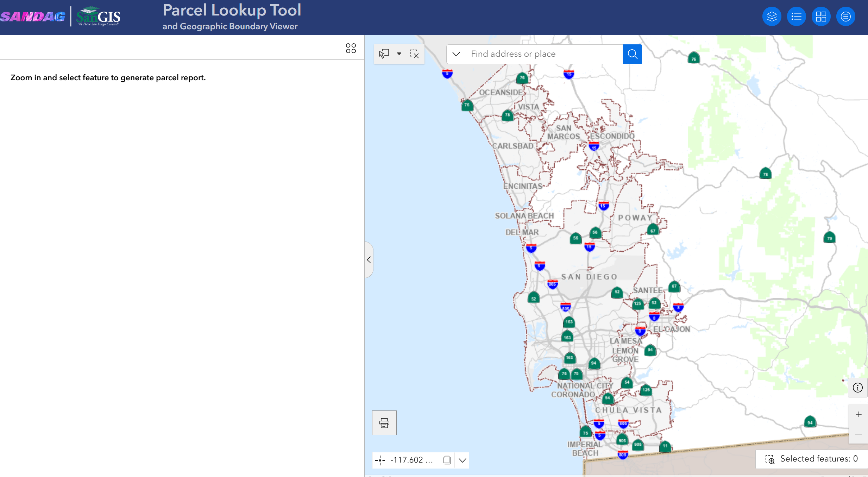Open the print widget
This screenshot has height=477, width=868.
pyautogui.click(x=384, y=423)
